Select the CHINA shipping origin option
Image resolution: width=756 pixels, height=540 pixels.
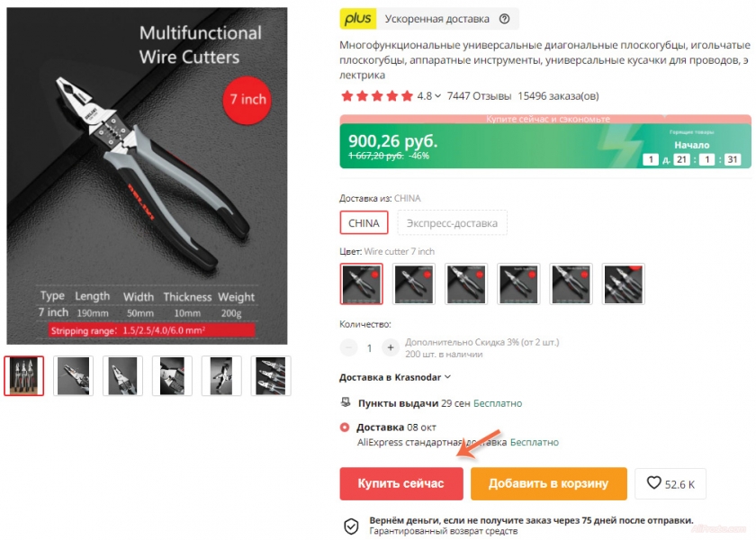[364, 223]
